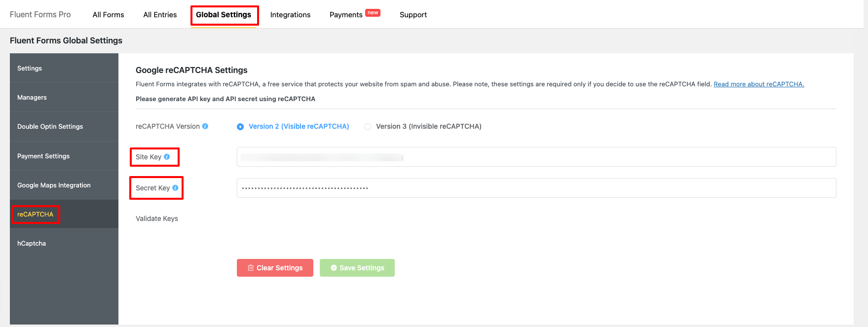
Task: Click the Clear Settings button
Action: pos(275,268)
